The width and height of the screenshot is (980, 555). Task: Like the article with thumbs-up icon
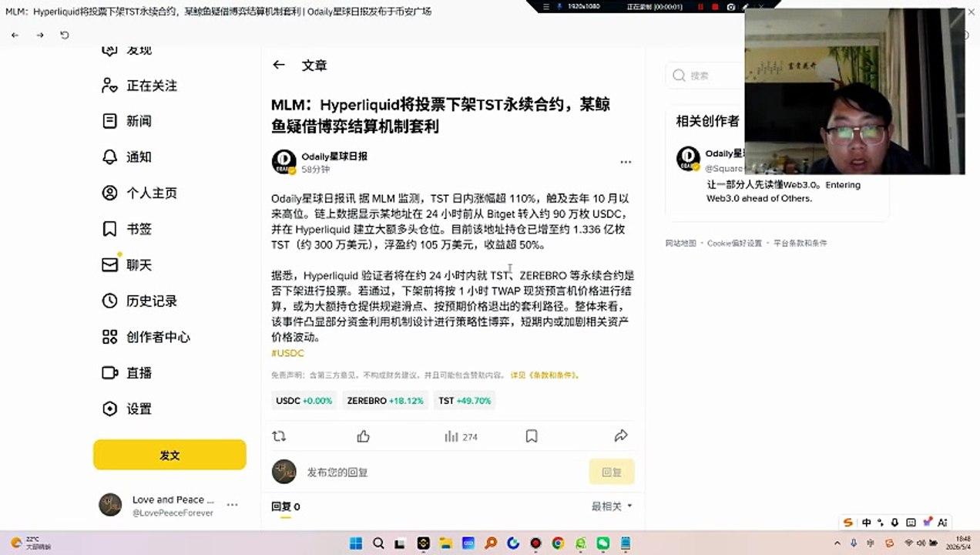coord(363,436)
